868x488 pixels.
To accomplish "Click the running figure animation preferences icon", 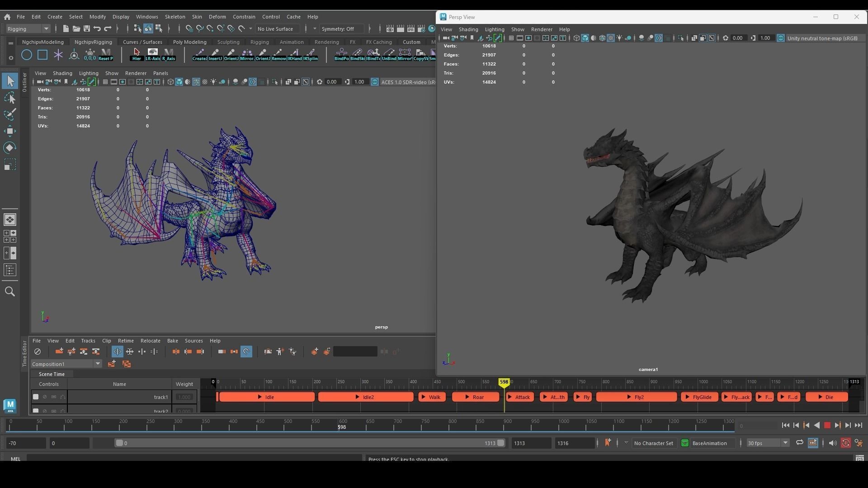I will (x=859, y=443).
